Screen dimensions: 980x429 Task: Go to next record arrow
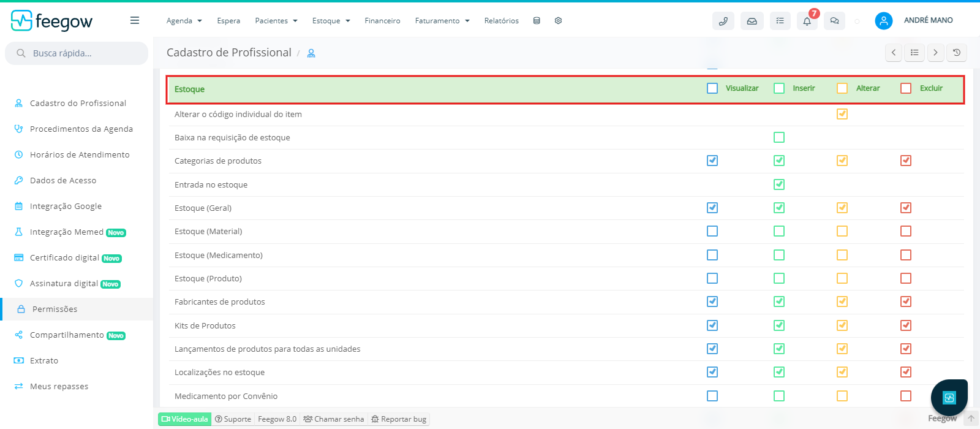tap(935, 53)
